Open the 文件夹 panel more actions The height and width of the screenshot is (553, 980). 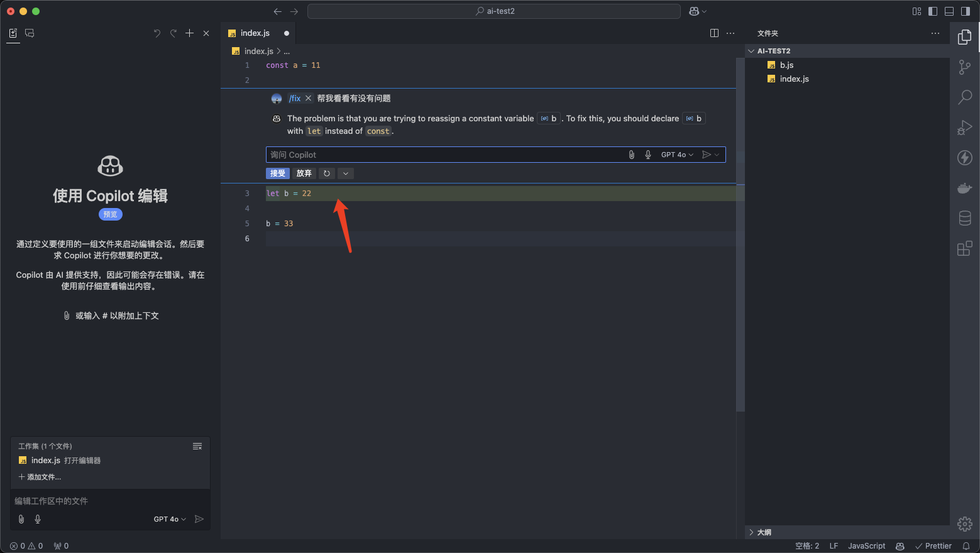[935, 33]
